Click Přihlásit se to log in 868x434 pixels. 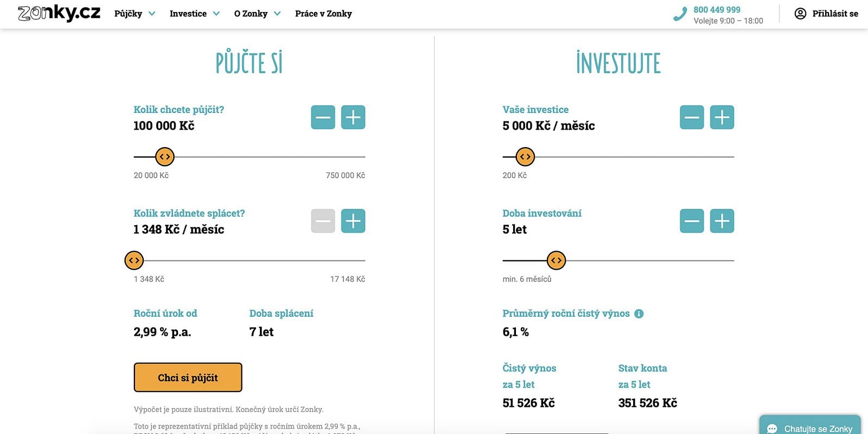click(826, 14)
